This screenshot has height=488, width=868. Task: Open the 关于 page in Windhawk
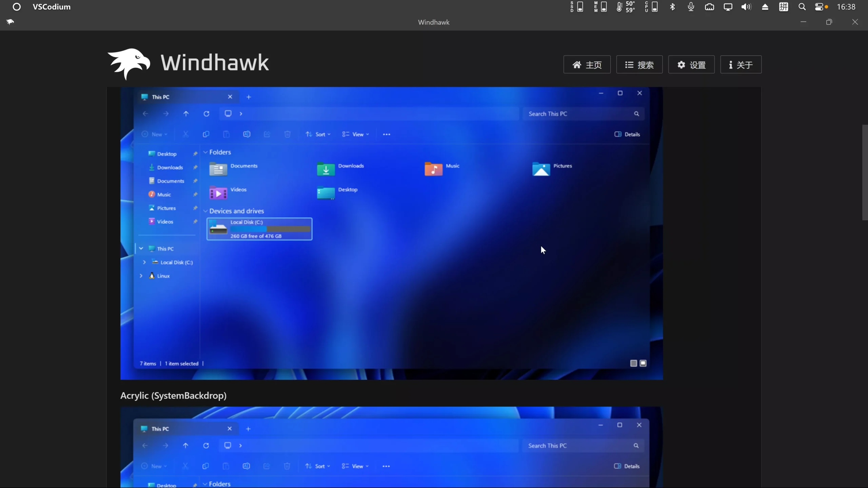[x=741, y=64]
